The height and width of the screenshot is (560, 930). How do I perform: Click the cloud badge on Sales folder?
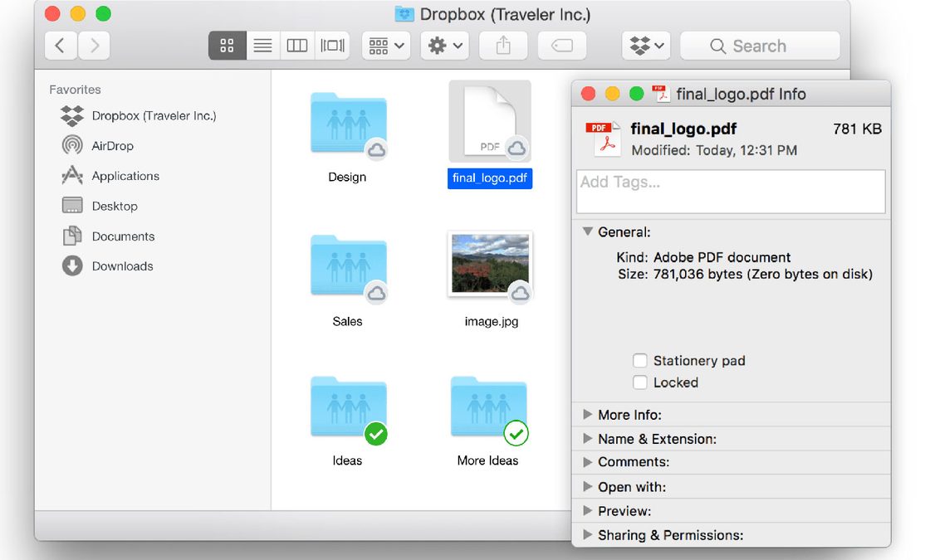pos(377,294)
